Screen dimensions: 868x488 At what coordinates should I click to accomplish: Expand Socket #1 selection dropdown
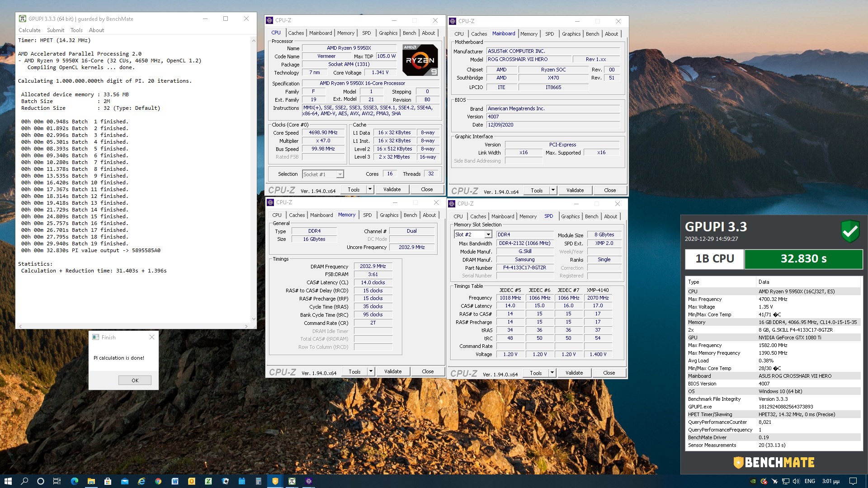click(x=340, y=174)
